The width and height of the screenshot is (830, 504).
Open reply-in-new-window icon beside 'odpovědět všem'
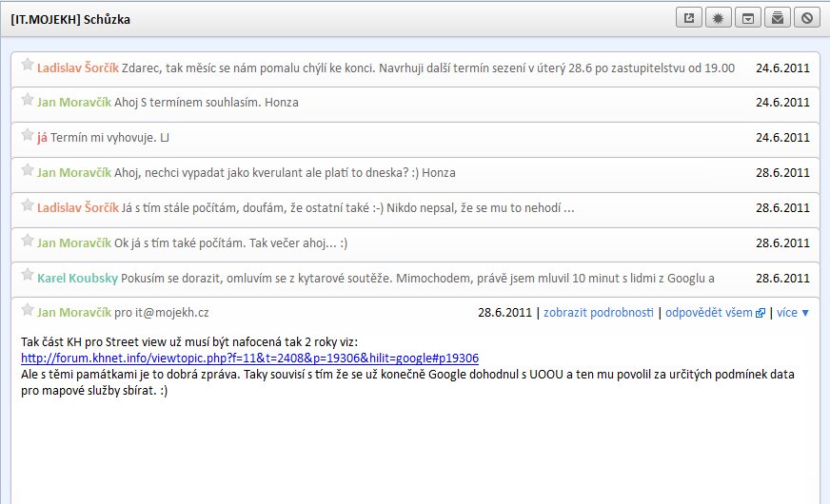tap(761, 313)
